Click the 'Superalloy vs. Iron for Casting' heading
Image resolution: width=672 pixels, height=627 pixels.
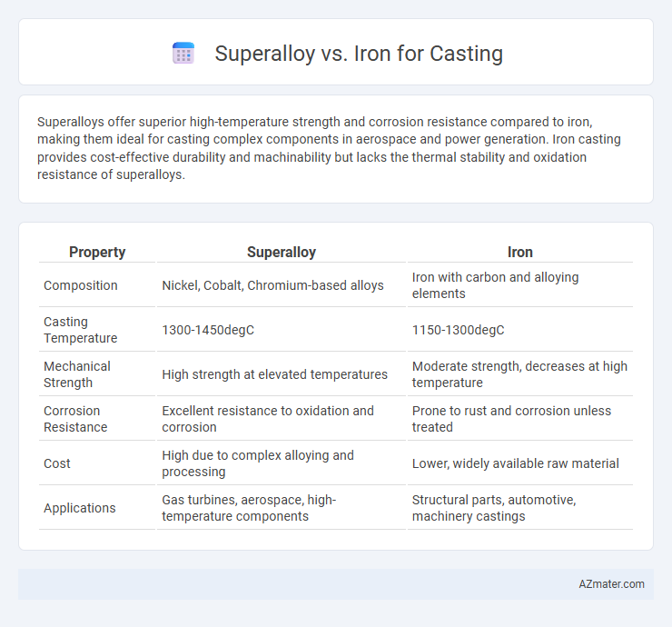click(x=359, y=54)
